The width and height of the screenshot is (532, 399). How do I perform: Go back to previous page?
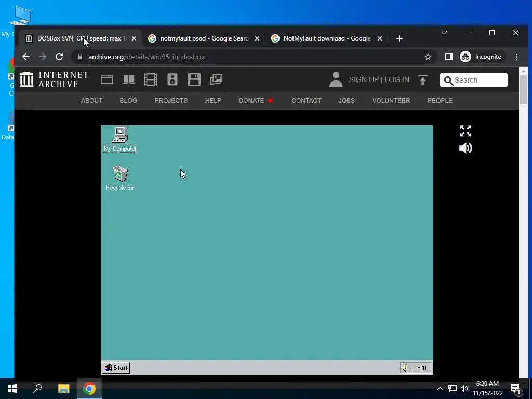click(26, 57)
